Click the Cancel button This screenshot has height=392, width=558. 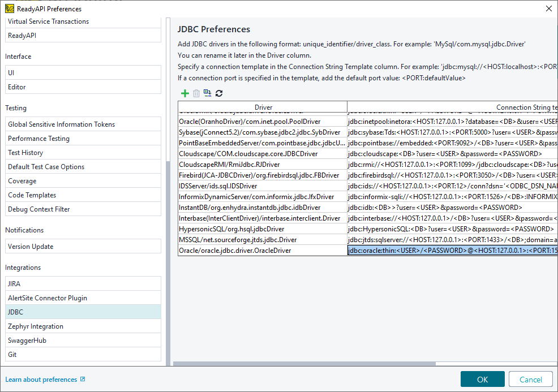(x=531, y=379)
